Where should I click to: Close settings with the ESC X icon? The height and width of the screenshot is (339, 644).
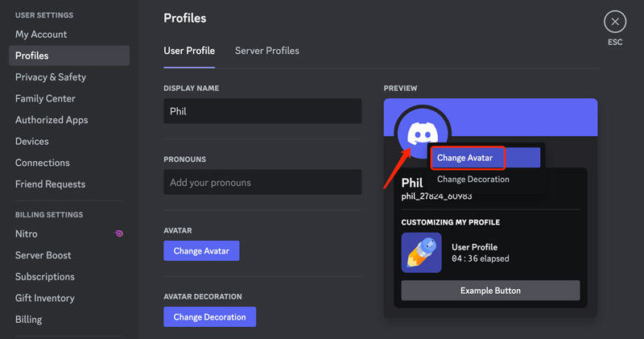pos(615,23)
